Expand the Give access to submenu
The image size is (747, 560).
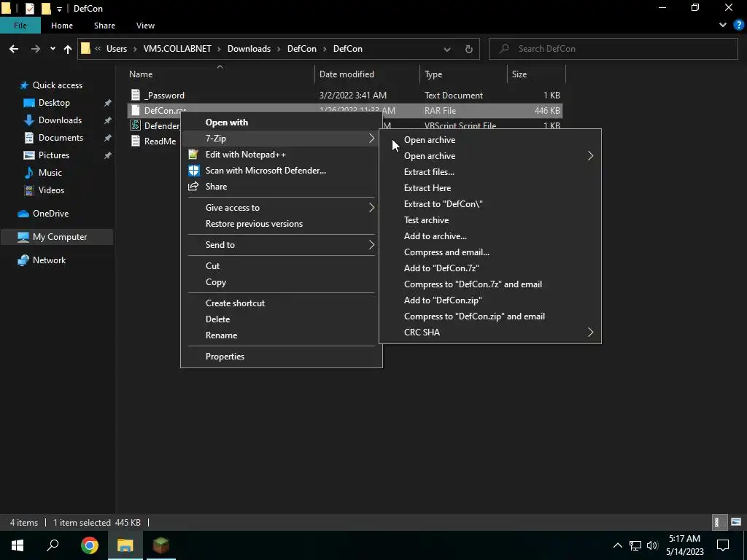click(371, 208)
